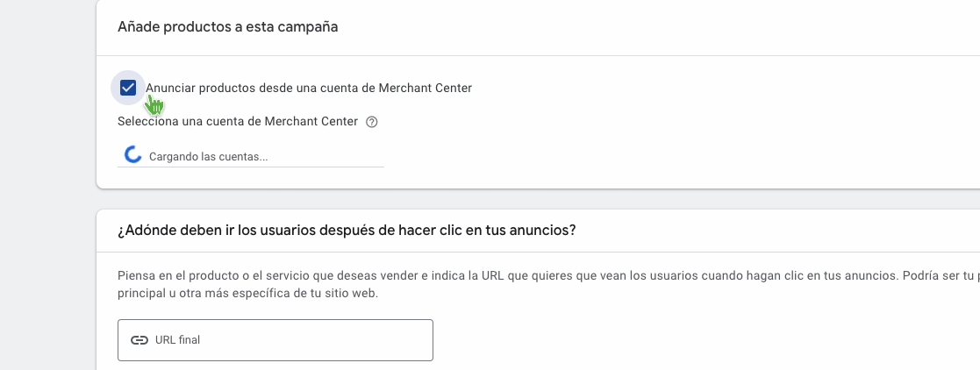Click the divider under ¿Adónde deben ir heading
The width and height of the screenshot is (980, 370).
[x=526, y=253]
